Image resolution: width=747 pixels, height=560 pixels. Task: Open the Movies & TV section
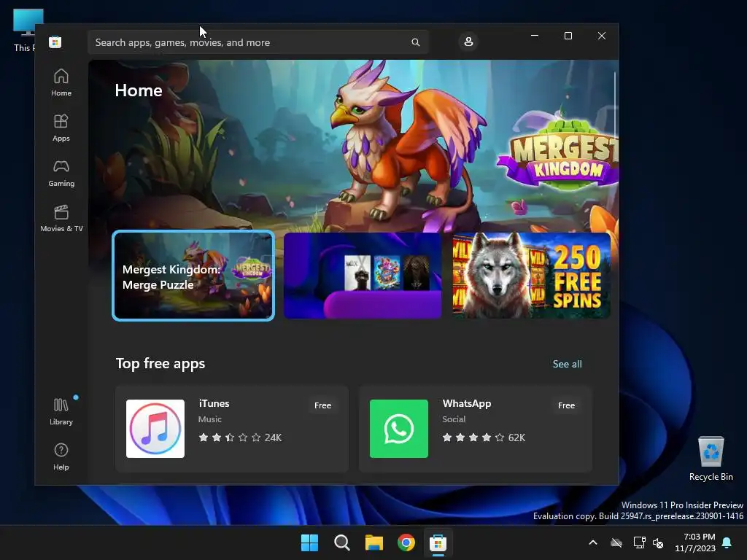pyautogui.click(x=61, y=218)
